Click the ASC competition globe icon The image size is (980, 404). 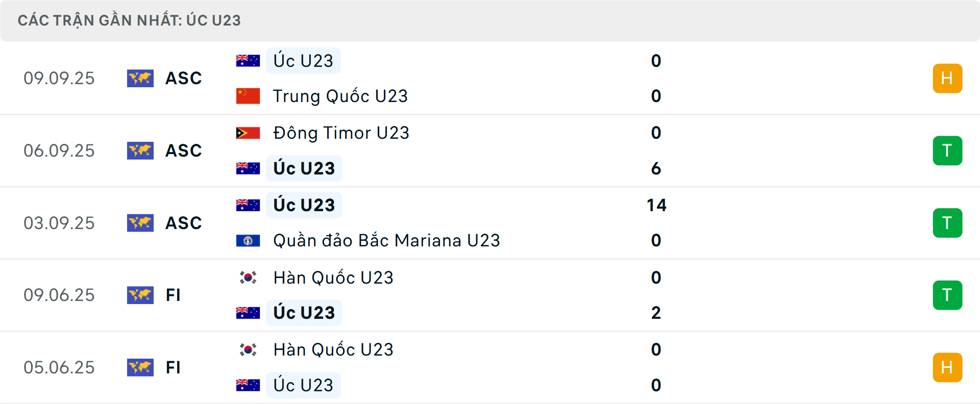(140, 79)
